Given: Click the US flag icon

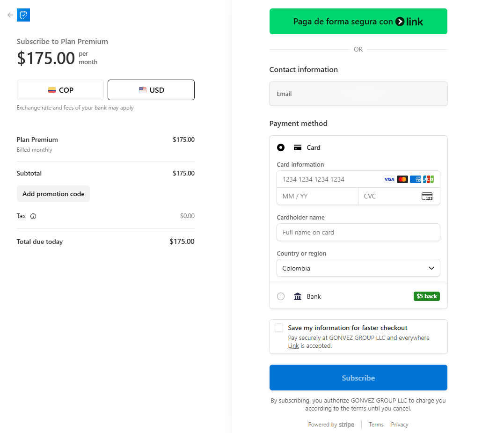Looking at the screenshot, I should 143,90.
